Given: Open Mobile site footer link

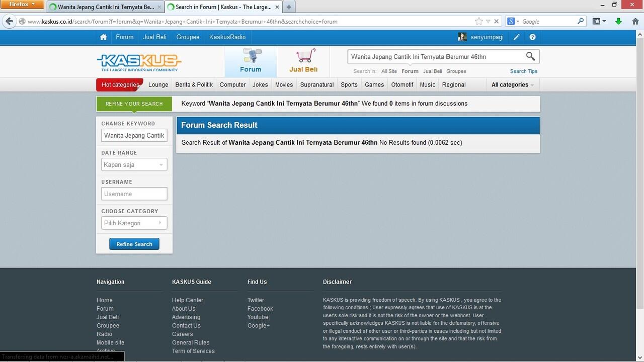Looking at the screenshot, I should (110, 342).
